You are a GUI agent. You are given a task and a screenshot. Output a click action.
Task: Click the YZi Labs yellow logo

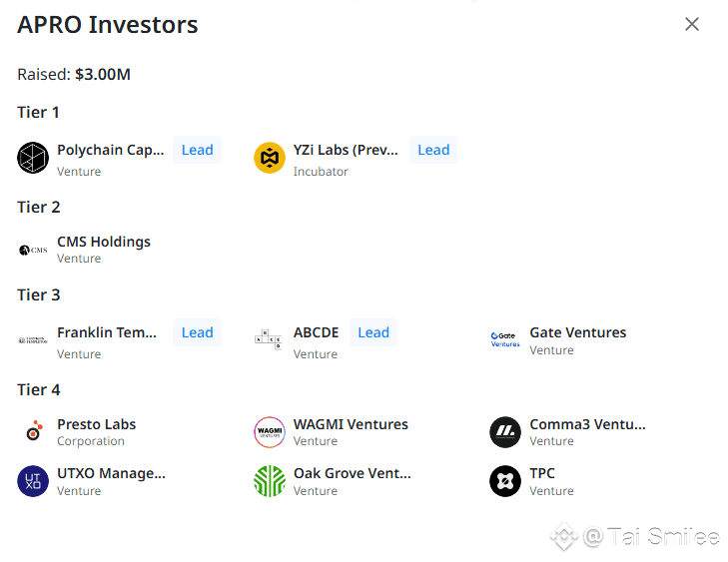[270, 158]
